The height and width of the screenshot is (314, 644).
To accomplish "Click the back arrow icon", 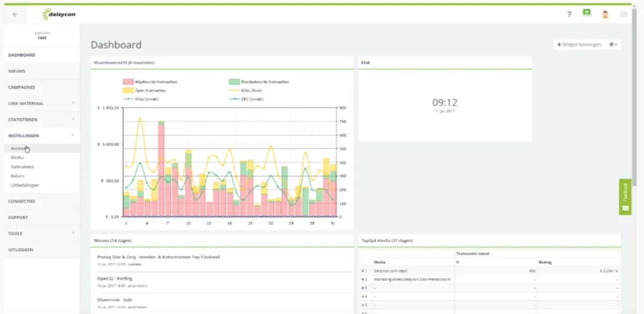I will 14,14.
